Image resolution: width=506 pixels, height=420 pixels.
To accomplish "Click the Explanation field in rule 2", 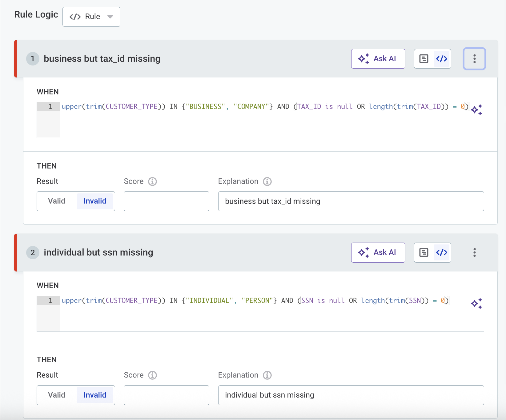I will point(351,395).
